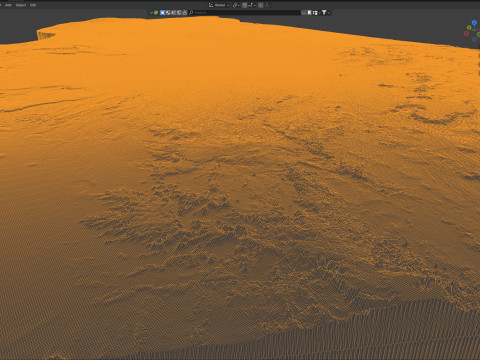Open the proportional editing falloff selector
The image size is (480, 360).
[267, 5]
